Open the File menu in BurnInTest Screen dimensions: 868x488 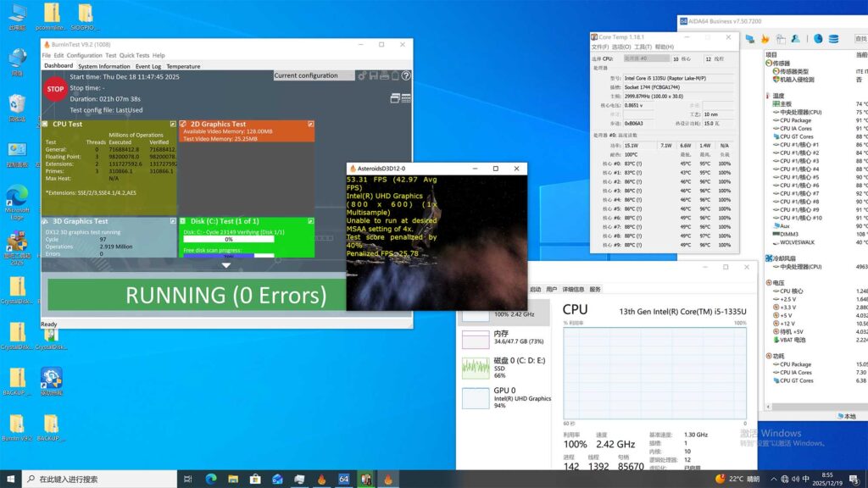pyautogui.click(x=47, y=55)
